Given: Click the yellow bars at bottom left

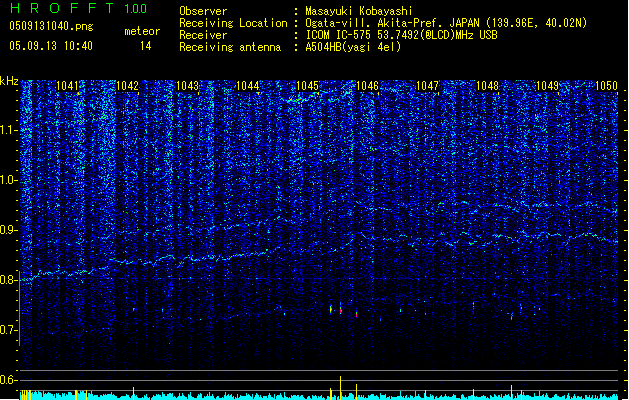Looking at the screenshot, I should coord(27,395).
